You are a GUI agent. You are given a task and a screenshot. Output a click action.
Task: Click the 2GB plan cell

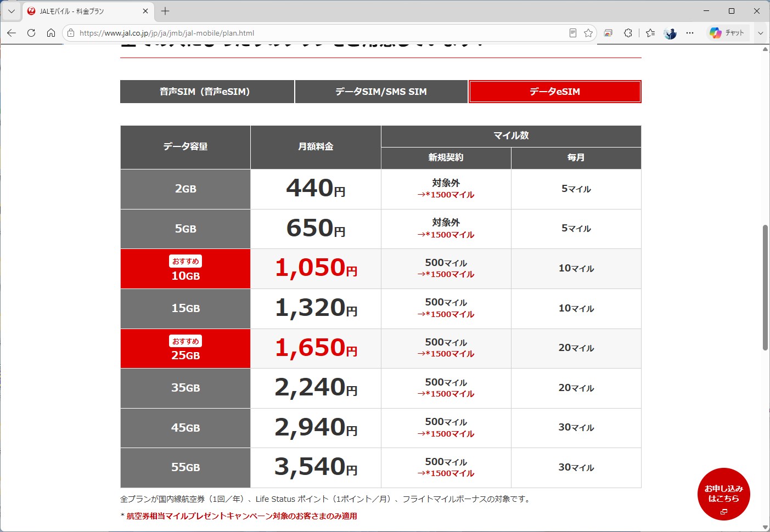coord(186,189)
